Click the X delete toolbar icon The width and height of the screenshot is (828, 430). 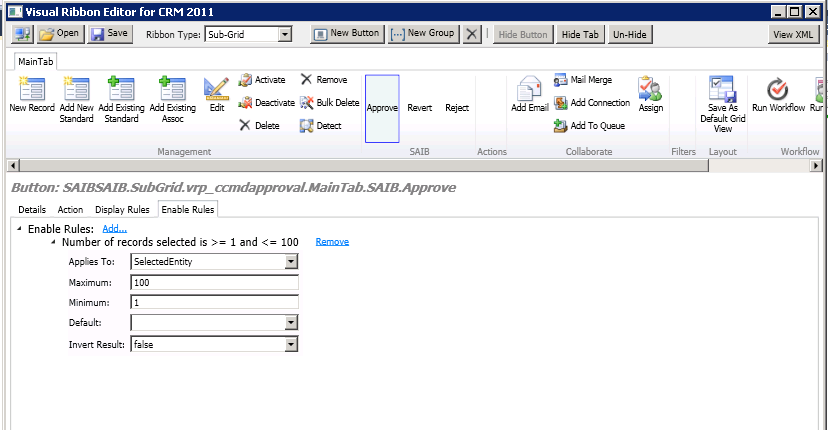472,34
